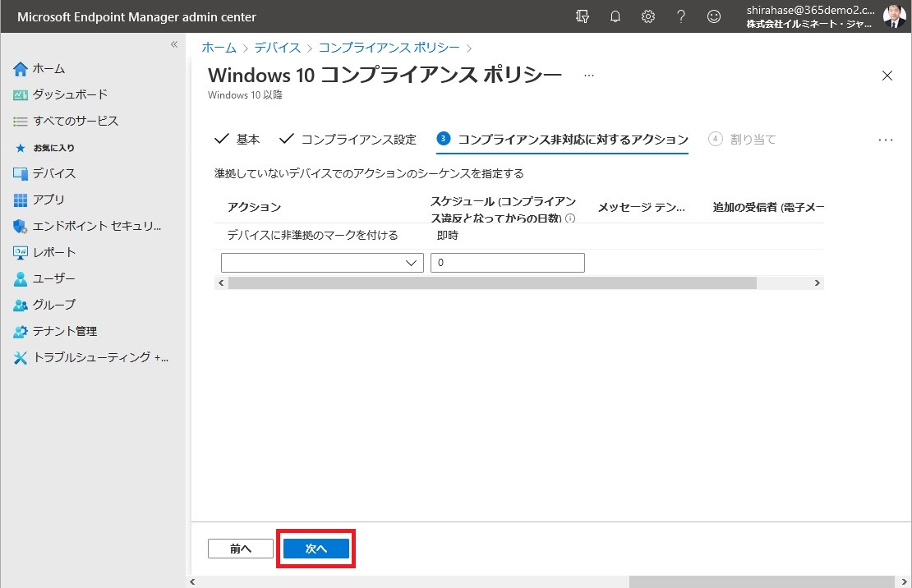Image resolution: width=912 pixels, height=588 pixels.
Task: Click the エンドポイント セキュリティ shield icon
Action: [21, 226]
